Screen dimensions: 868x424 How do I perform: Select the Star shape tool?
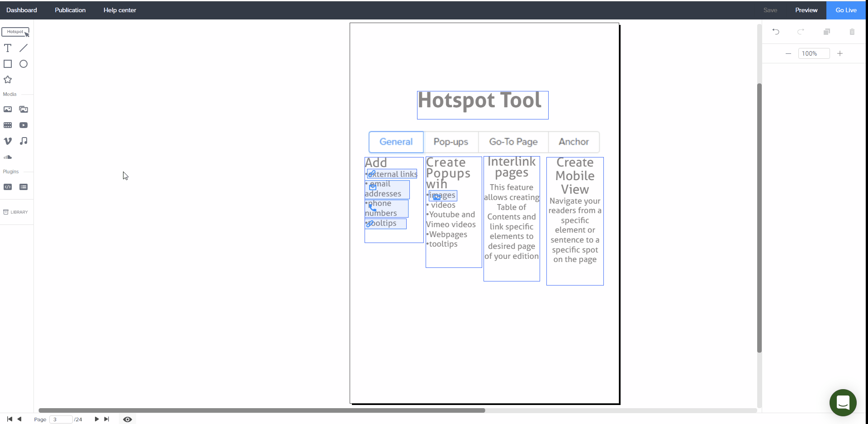pyautogui.click(x=8, y=80)
